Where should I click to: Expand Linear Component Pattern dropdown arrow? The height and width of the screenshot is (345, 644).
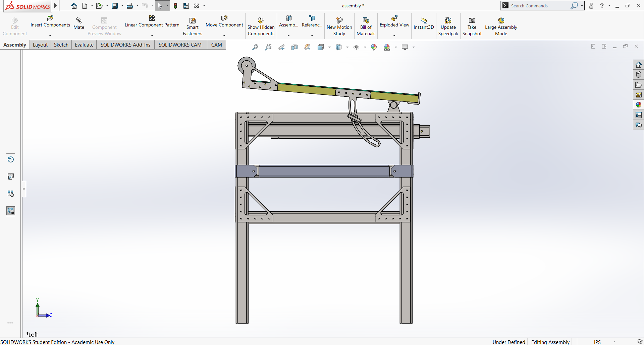tap(152, 36)
